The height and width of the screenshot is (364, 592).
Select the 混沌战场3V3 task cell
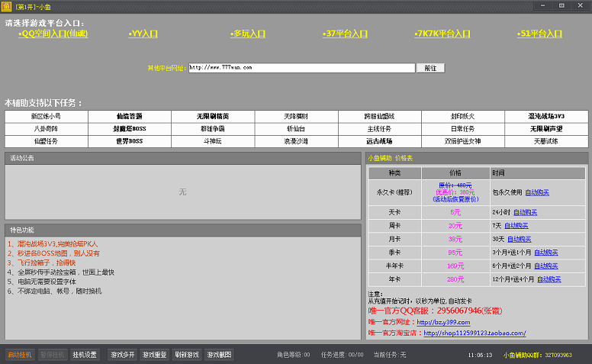click(x=545, y=116)
